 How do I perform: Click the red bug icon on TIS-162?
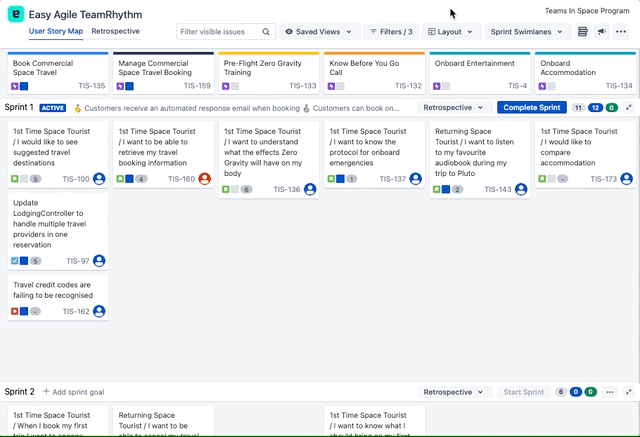tap(15, 312)
